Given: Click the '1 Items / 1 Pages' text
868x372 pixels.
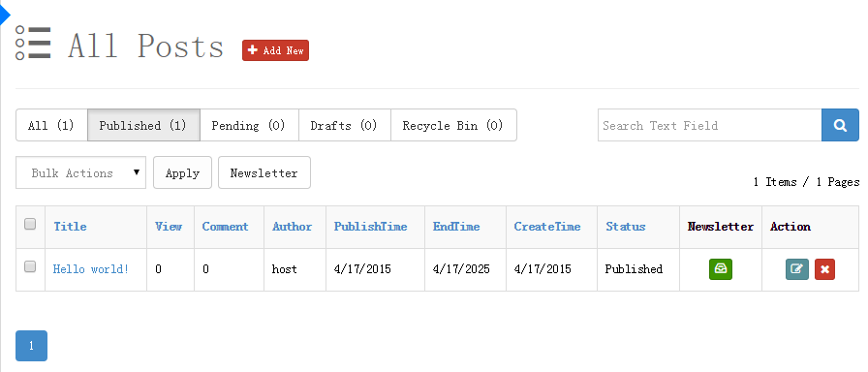Looking at the screenshot, I should click(807, 181).
